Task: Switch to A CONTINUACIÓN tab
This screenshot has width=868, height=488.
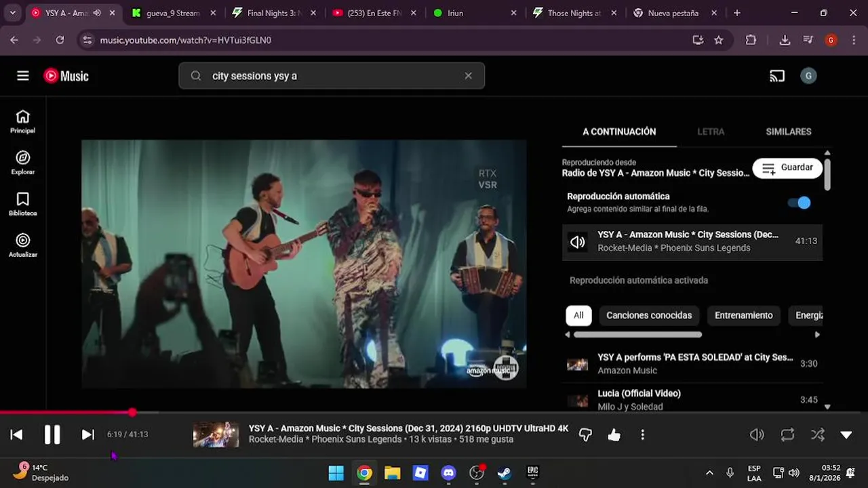Action: click(x=619, y=131)
